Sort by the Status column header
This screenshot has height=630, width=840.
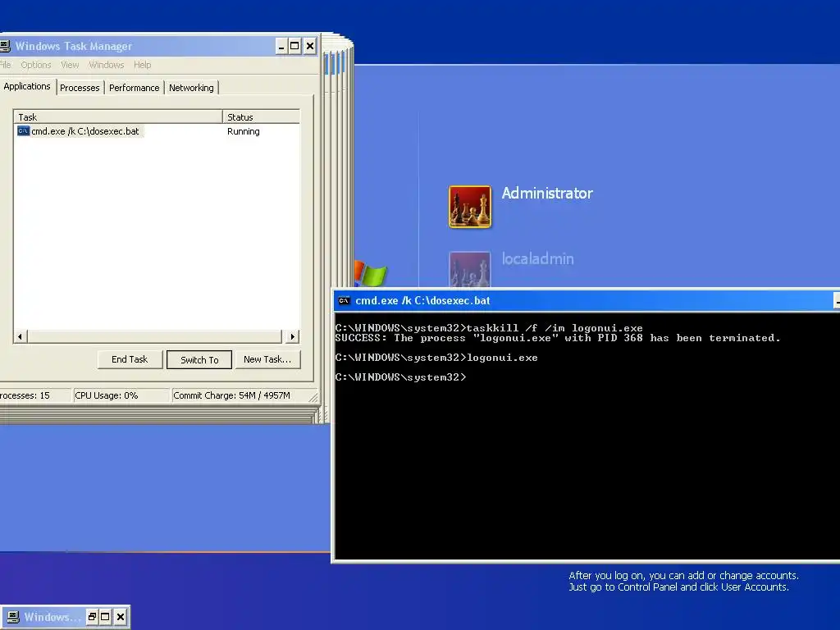coord(261,116)
